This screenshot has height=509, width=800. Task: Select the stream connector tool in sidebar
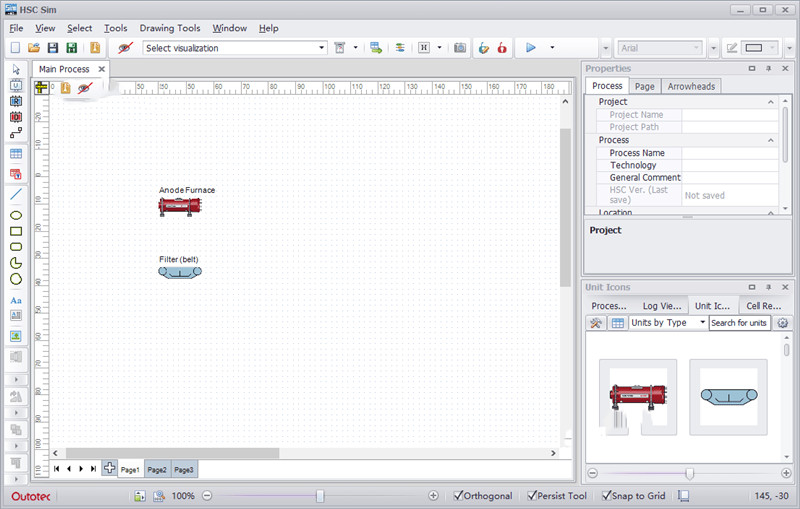click(16, 133)
